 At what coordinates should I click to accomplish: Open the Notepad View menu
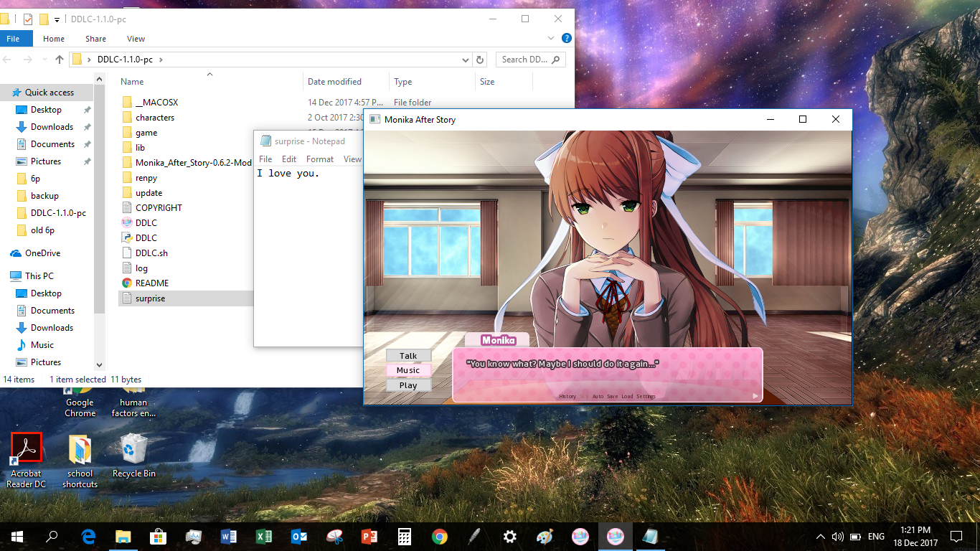click(352, 159)
